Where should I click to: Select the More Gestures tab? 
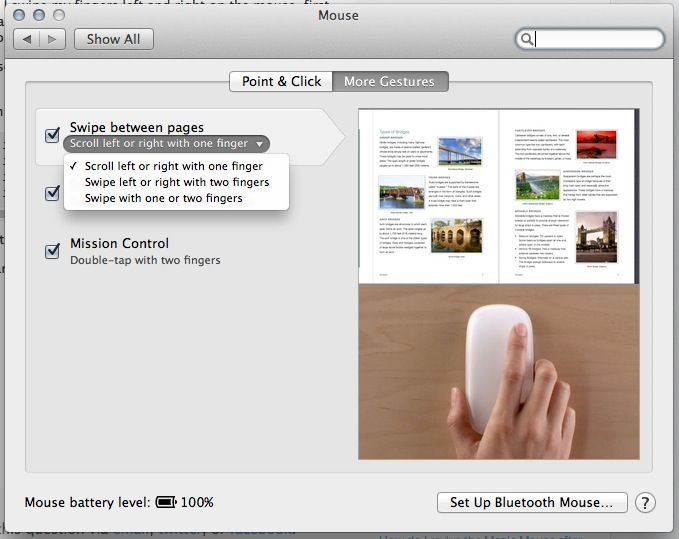point(389,82)
